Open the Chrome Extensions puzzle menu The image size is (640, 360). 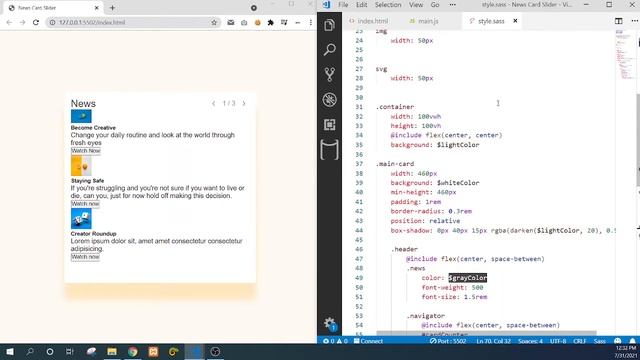click(270, 22)
